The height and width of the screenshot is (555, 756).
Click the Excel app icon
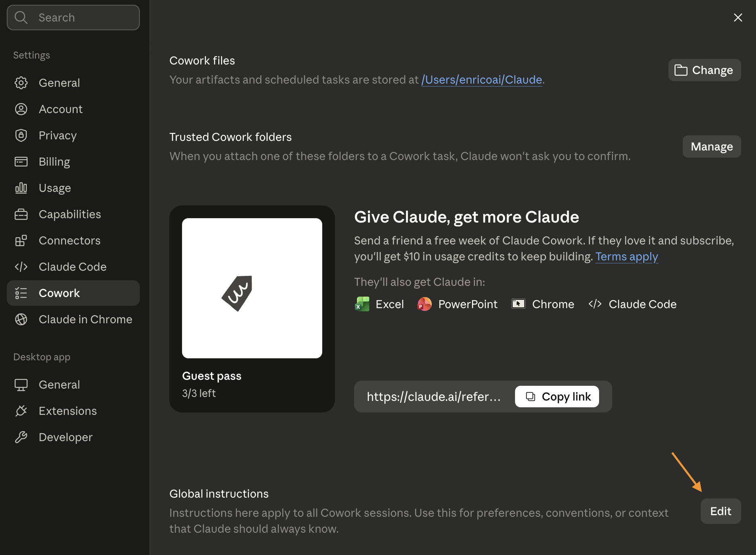362,304
